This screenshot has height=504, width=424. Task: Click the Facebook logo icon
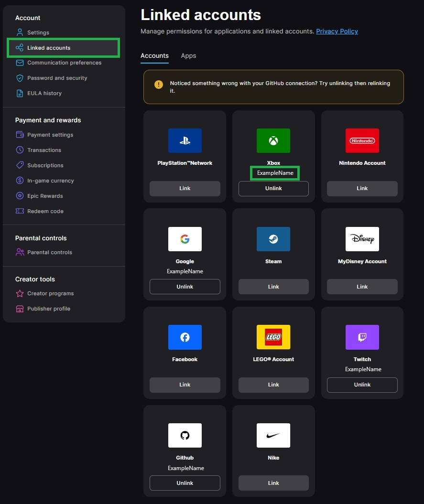click(x=185, y=337)
